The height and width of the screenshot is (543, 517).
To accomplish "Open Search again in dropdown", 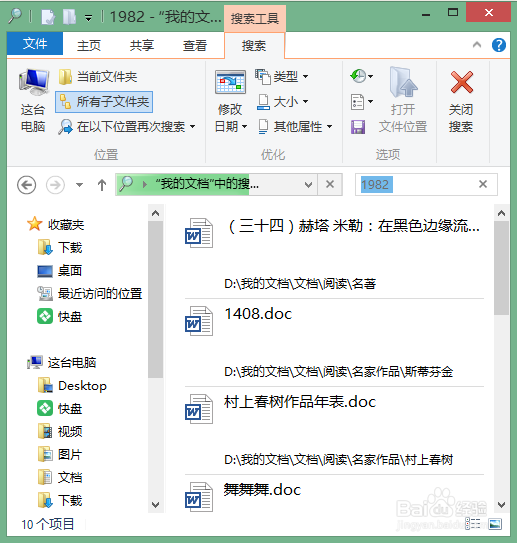I will point(126,127).
